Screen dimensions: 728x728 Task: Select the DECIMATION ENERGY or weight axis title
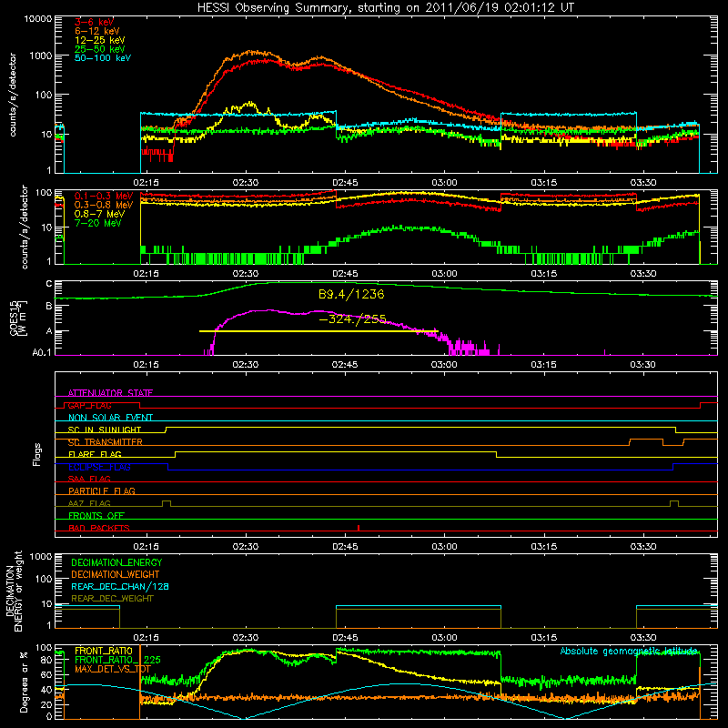15,591
